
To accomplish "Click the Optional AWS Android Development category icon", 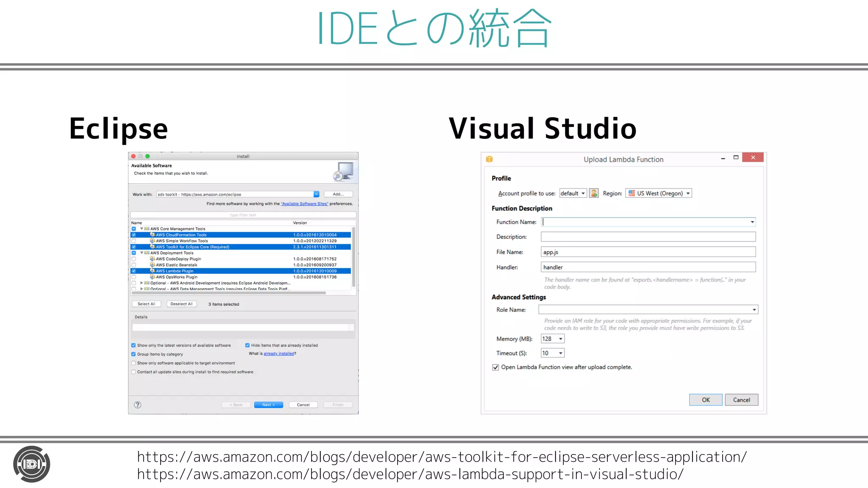I will click(x=147, y=283).
